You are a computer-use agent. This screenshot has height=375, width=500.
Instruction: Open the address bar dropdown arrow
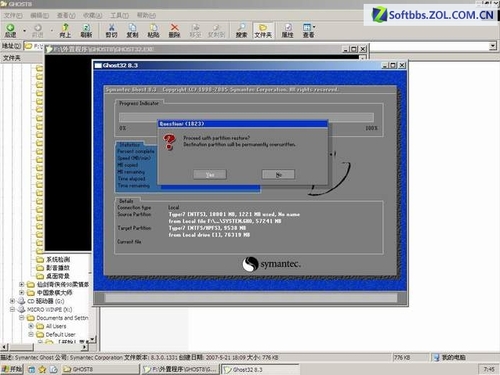coord(493,46)
